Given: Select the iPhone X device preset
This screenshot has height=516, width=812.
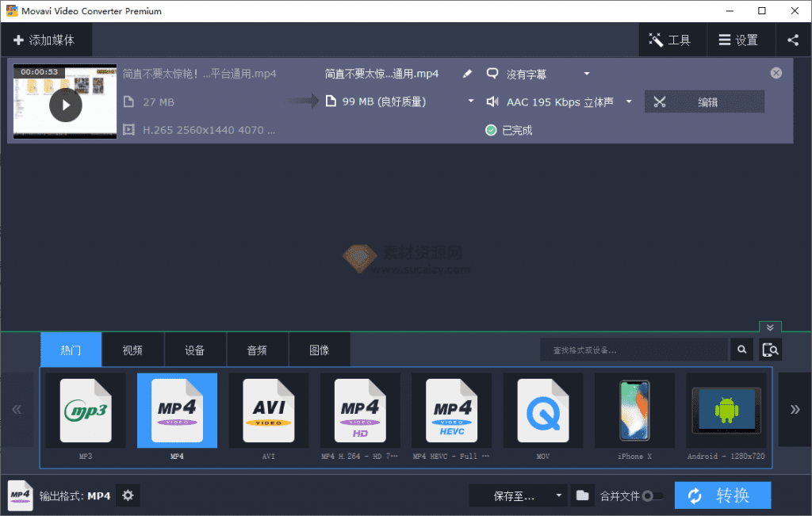Looking at the screenshot, I should tap(634, 411).
